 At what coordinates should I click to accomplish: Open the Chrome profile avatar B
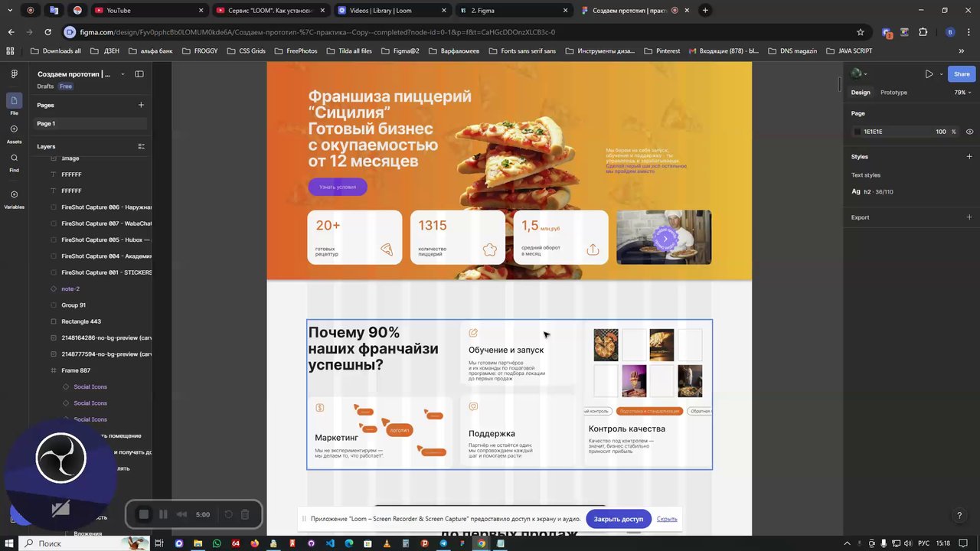click(950, 32)
